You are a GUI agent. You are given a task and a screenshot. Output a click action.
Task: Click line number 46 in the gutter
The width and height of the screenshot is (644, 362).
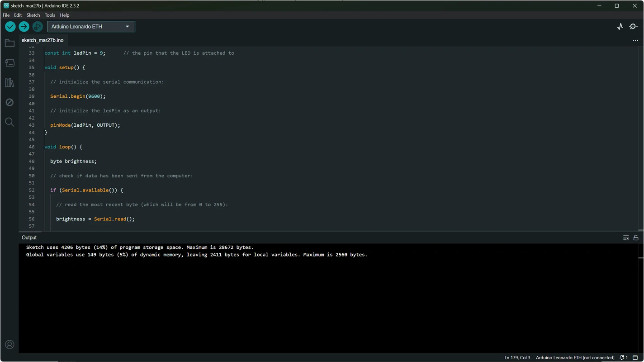point(32,147)
